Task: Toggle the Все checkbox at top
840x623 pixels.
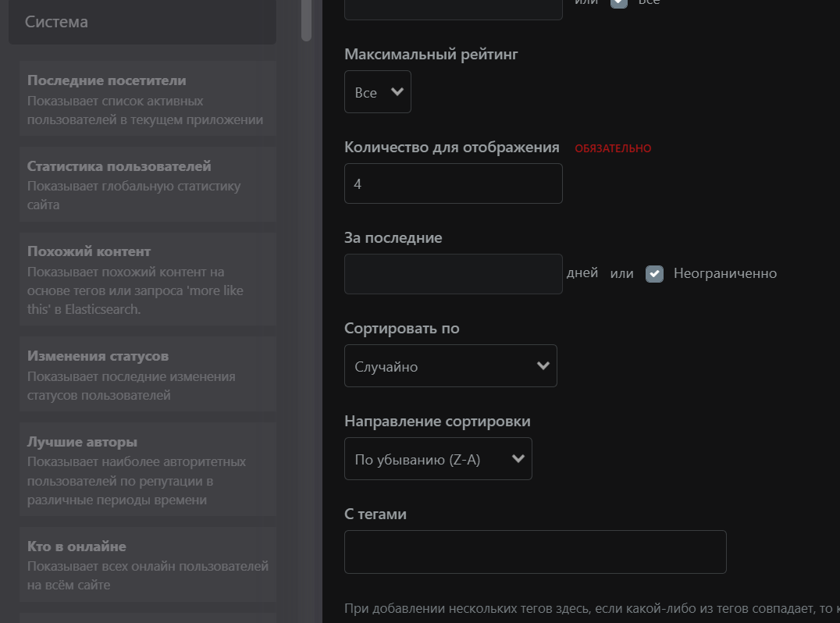Action: click(618, 2)
